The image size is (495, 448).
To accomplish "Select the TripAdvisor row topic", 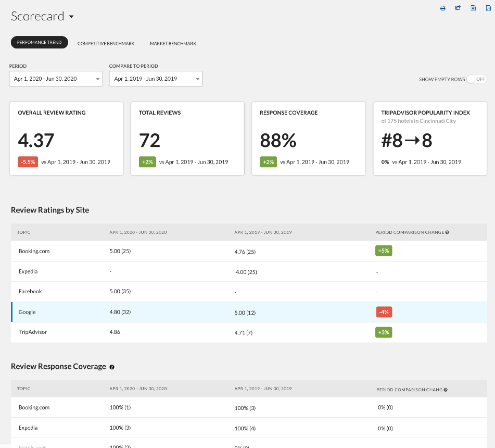I will [33, 332].
